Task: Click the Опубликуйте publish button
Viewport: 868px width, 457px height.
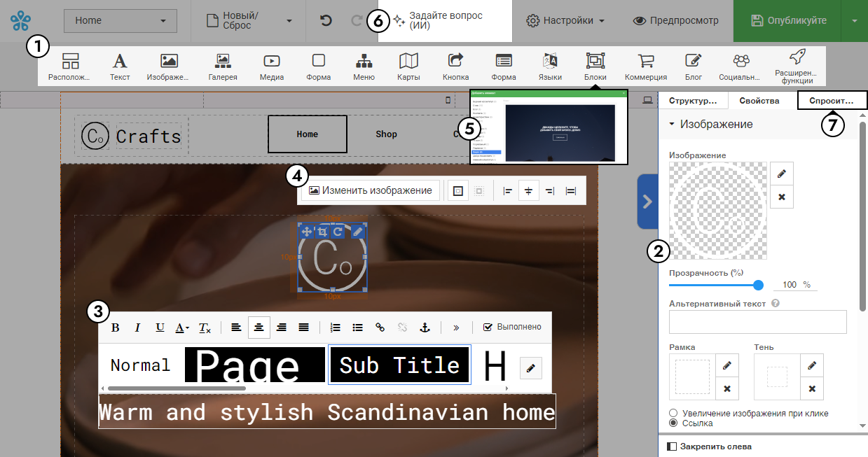Action: tap(788, 20)
